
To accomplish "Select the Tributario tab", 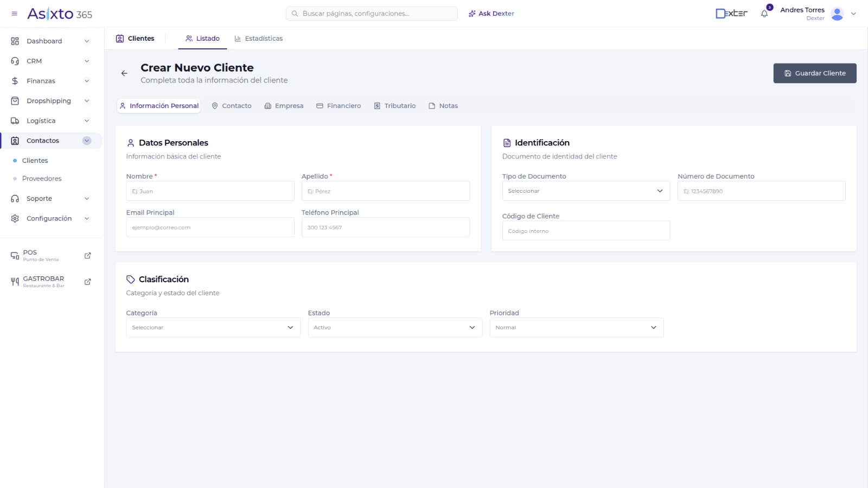I will (395, 106).
